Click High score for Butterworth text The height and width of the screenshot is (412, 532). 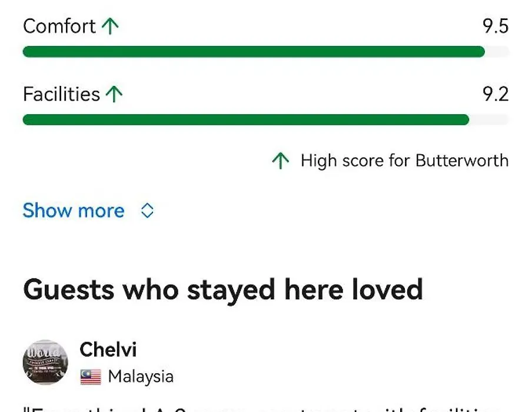tap(404, 161)
